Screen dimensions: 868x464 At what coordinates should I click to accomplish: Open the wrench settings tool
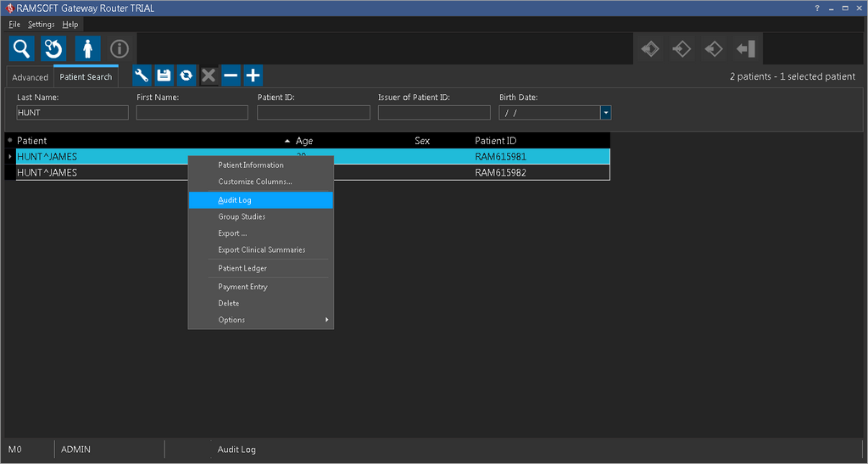[x=142, y=75]
